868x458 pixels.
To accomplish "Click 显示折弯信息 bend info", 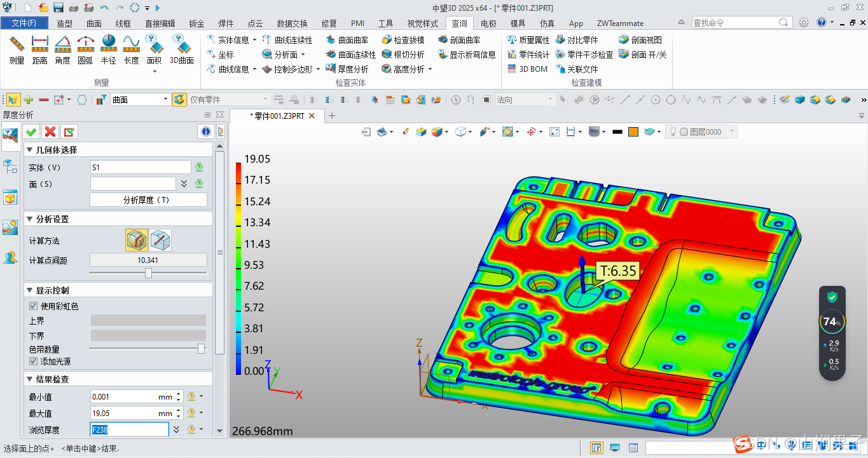I will point(467,55).
